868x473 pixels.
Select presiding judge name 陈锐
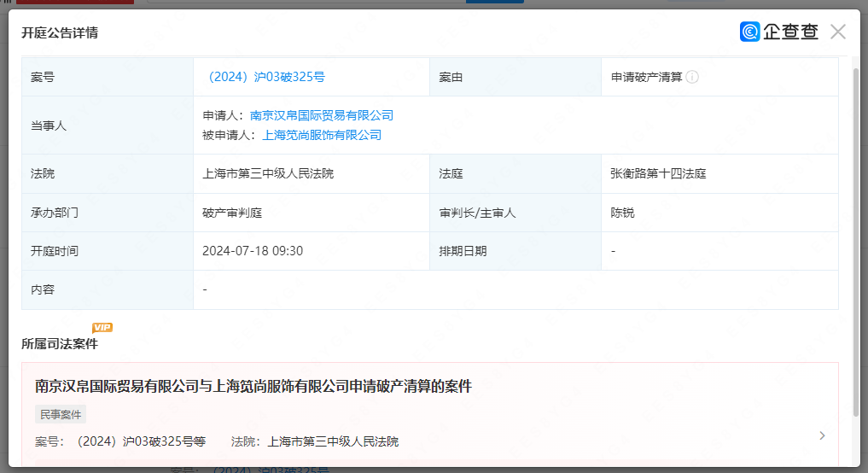(622, 213)
